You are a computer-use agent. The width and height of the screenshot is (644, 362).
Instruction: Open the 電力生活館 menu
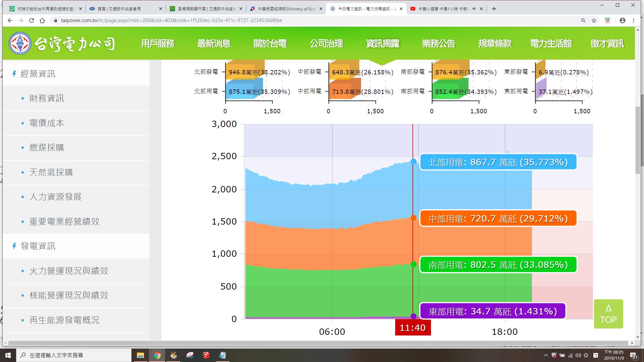[551, 44]
